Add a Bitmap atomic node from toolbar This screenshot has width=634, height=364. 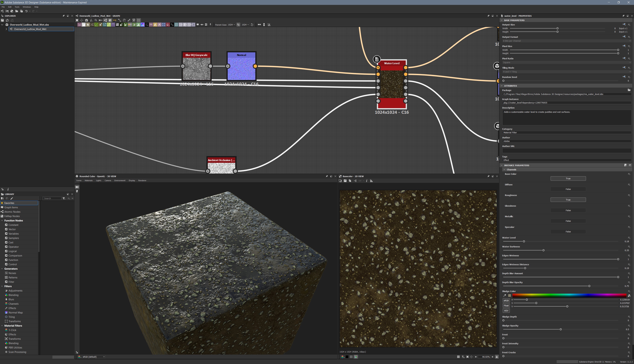point(79,25)
